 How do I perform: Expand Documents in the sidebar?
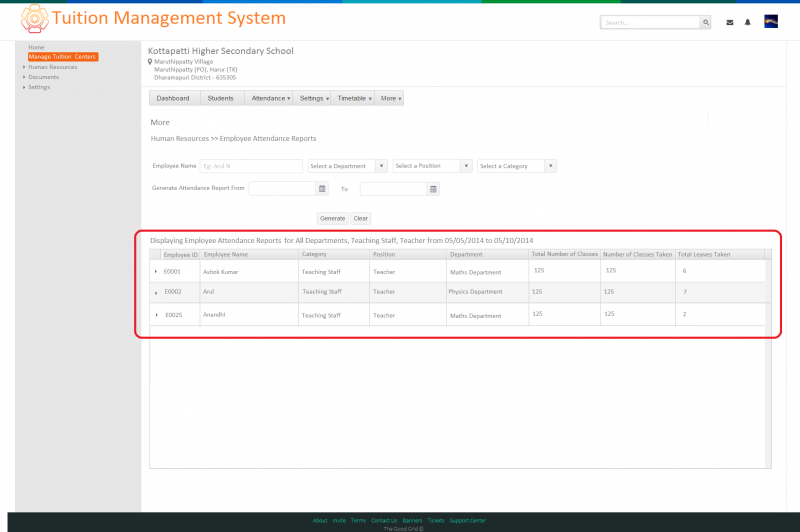click(x=24, y=77)
